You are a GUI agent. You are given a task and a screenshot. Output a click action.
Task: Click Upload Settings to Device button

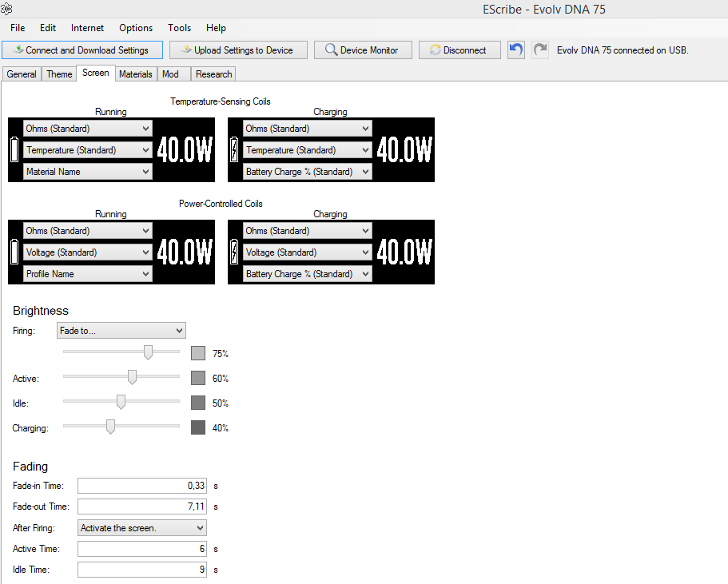(x=238, y=50)
